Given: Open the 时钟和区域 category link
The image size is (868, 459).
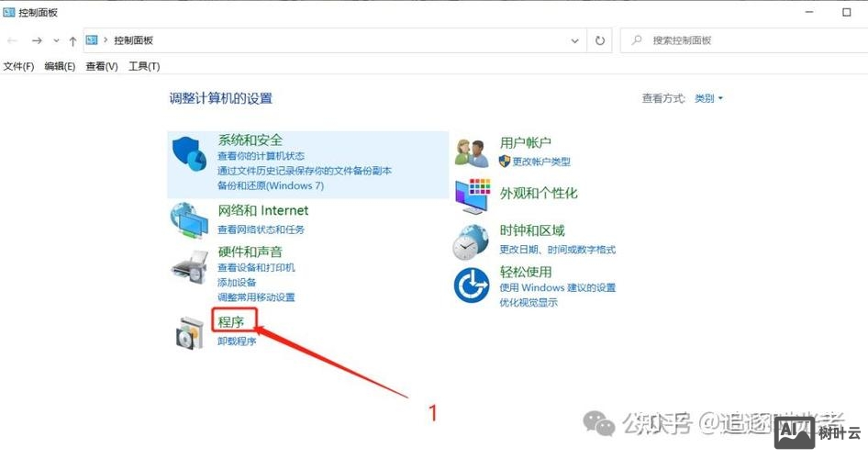Looking at the screenshot, I should 532,230.
